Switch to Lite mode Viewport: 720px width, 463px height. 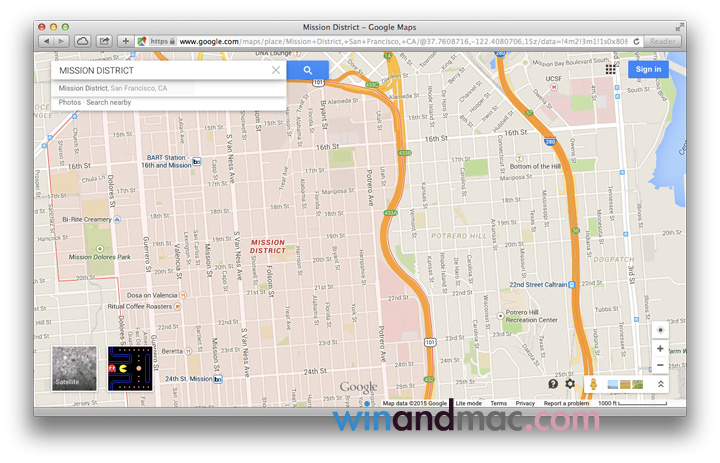468,403
